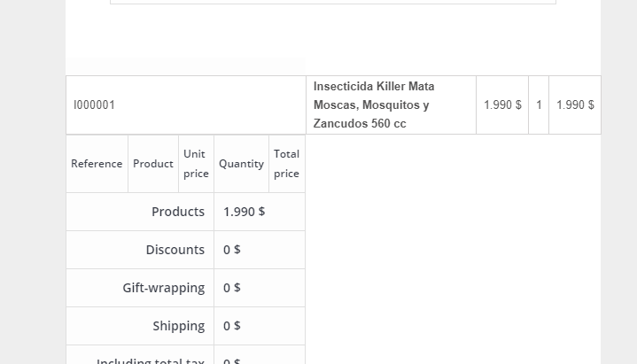
Task: Click the Product column header
Action: coord(153,164)
